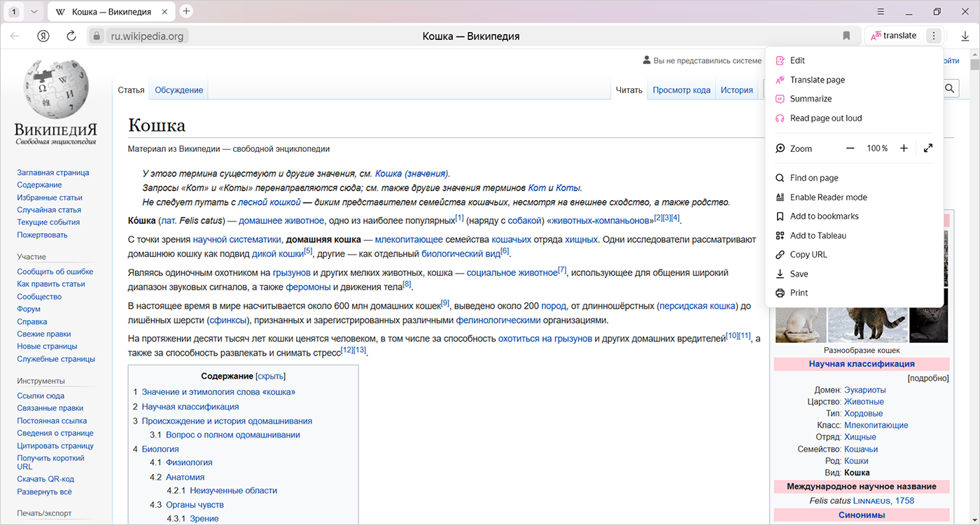
Task: Hide contents via "скрыть" link
Action: point(271,376)
